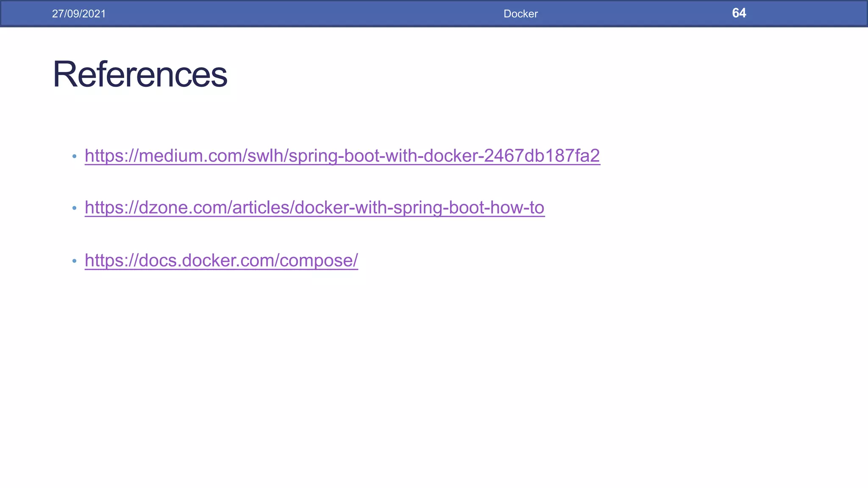Viewport: 868px width, 488px height.
Task: Click the bullet before the dzone.com link
Action: (x=75, y=208)
